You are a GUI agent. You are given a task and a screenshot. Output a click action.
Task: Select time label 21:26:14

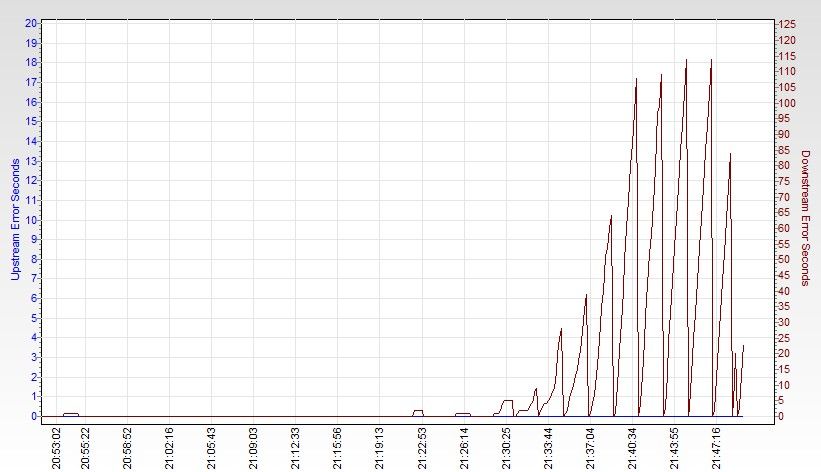pos(464,448)
